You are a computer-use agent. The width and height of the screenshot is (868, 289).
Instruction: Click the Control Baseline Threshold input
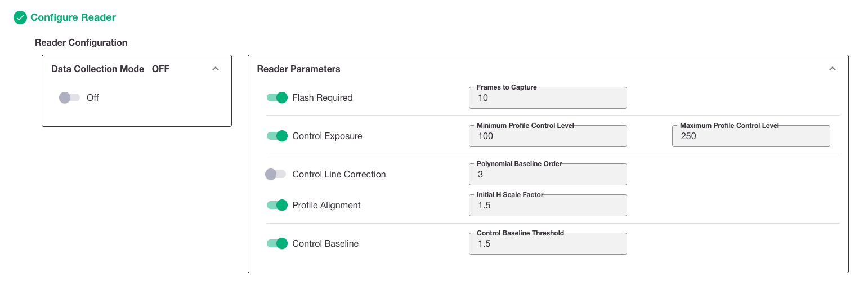point(548,243)
